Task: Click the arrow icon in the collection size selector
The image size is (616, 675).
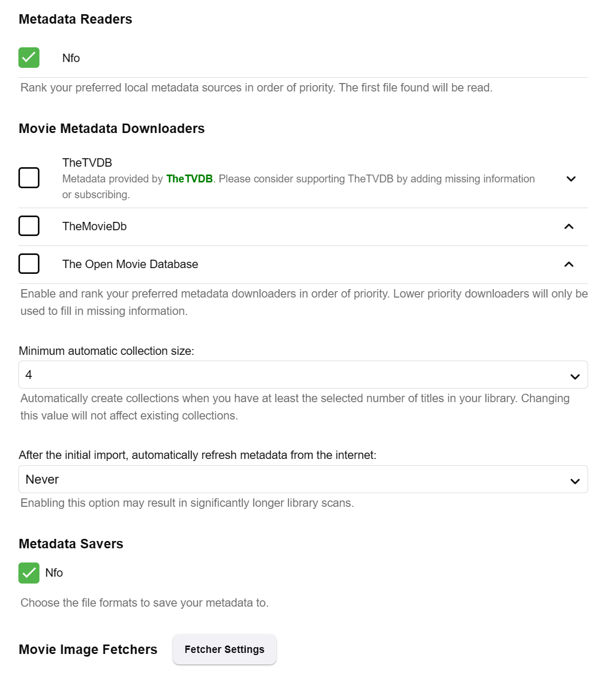Action: click(x=574, y=375)
